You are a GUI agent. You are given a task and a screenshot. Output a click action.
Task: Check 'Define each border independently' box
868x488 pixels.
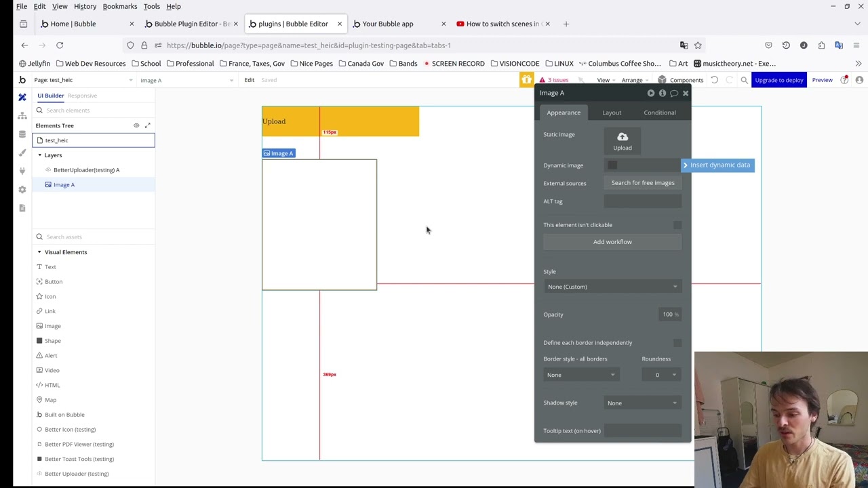pyautogui.click(x=677, y=343)
